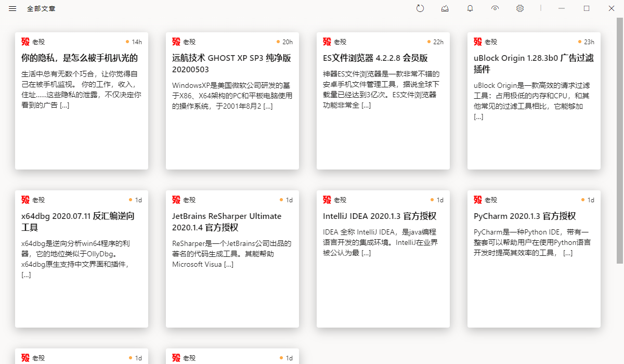Click feed logo on PyCharm card
The image size is (624, 364).
tap(478, 200)
